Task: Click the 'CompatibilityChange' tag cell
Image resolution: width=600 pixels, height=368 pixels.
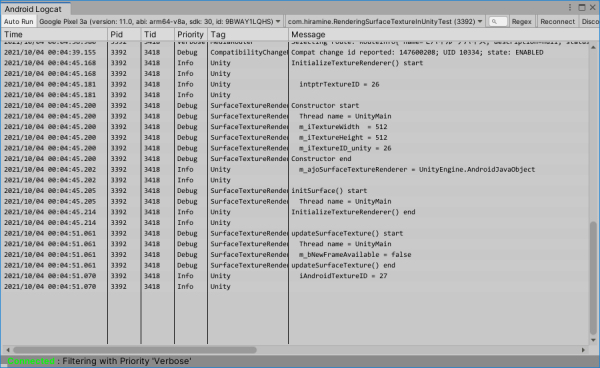Action: pos(249,52)
